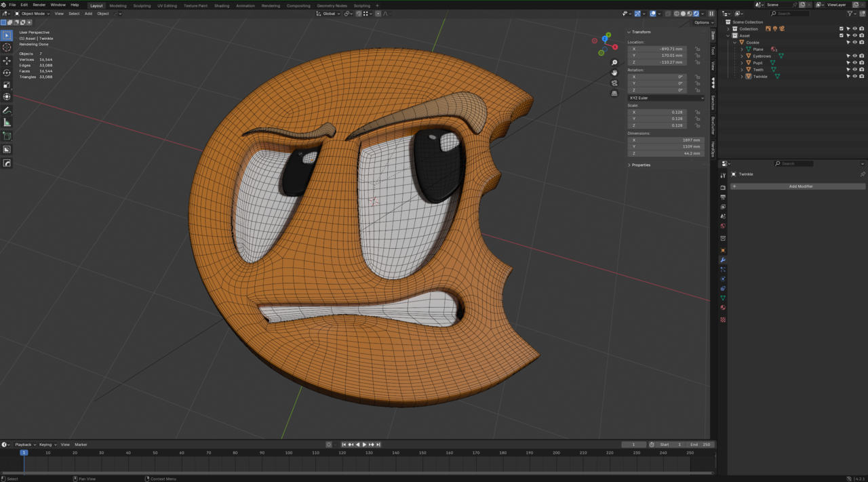The height and width of the screenshot is (482, 868).
Task: Open Modifier Properties with the wrench icon
Action: pyautogui.click(x=723, y=260)
